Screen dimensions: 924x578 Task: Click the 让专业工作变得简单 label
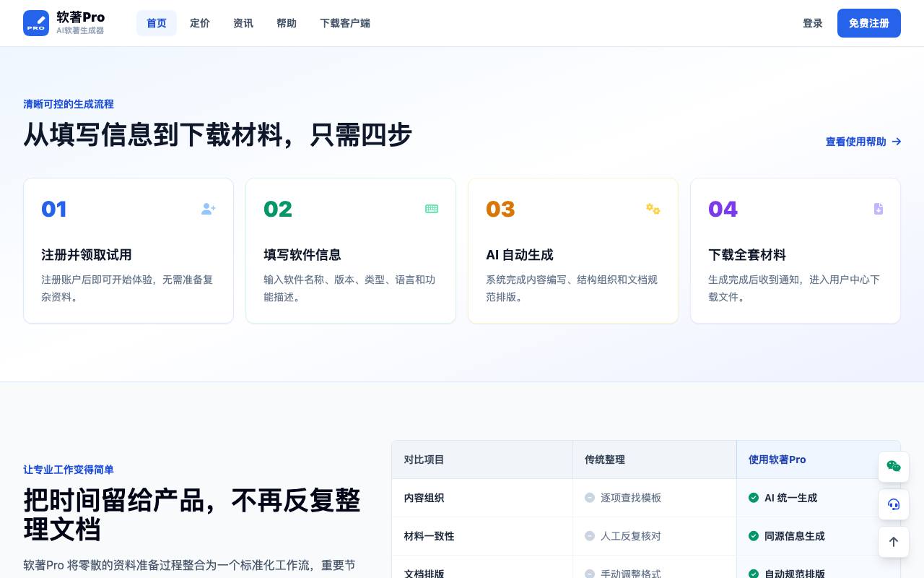coord(69,470)
